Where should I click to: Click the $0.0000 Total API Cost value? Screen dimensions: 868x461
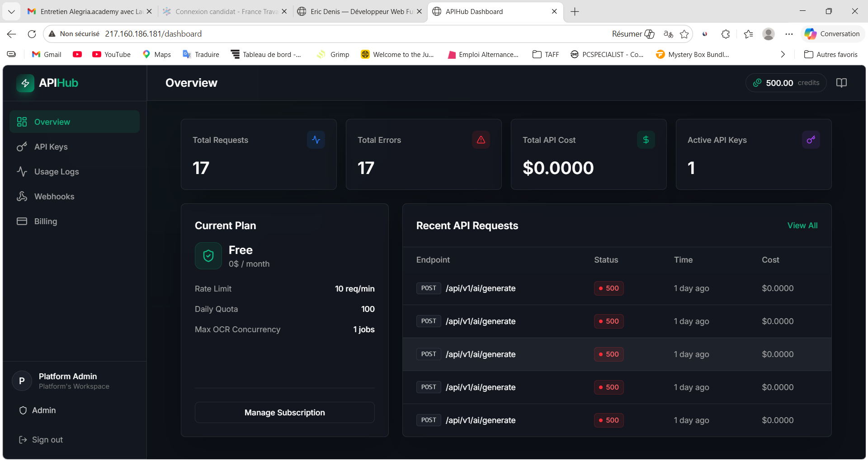(558, 168)
